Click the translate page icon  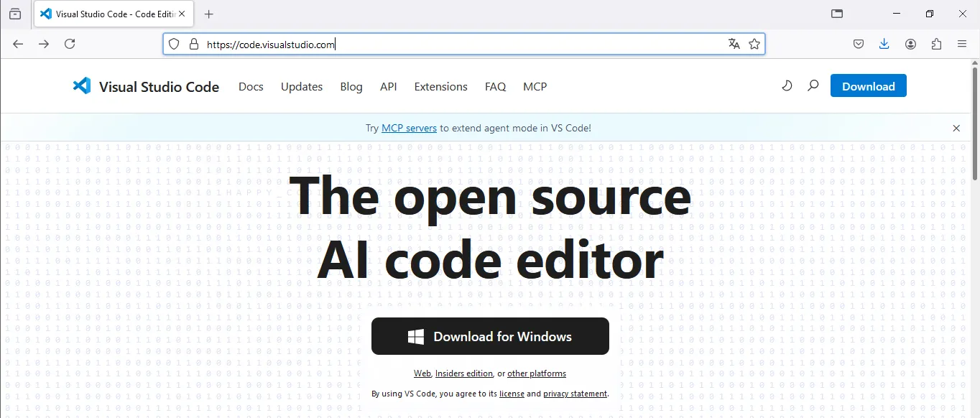(x=734, y=44)
